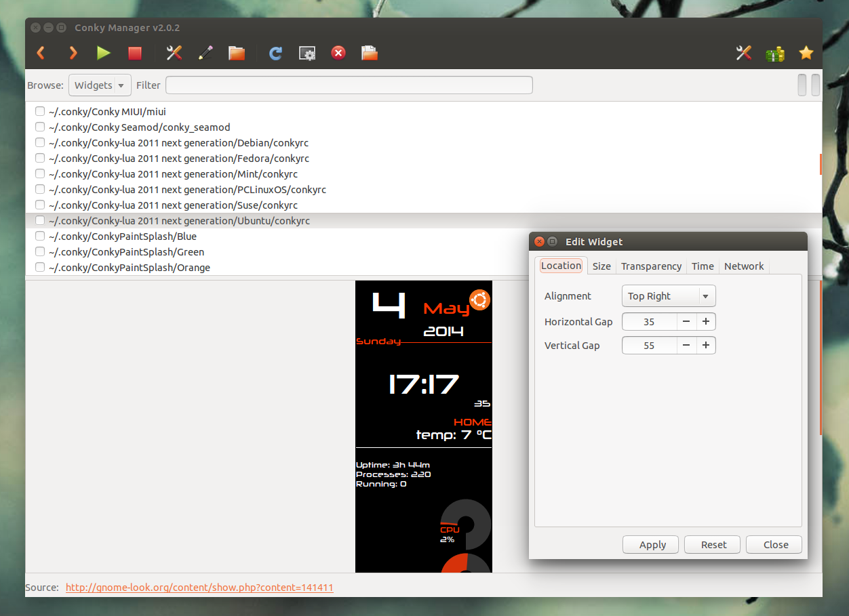This screenshot has height=616, width=849.
Task: Click the Apply button
Action: pos(652,544)
